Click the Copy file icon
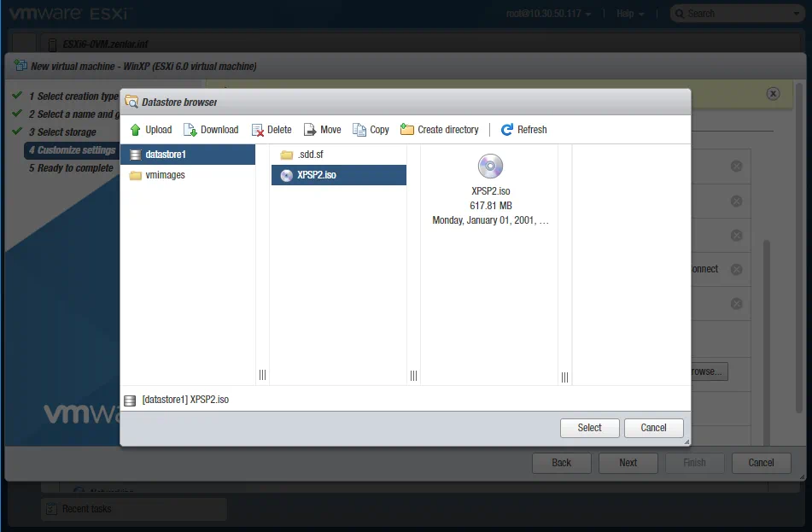Screen dimensions: 812x532 pos(359,130)
